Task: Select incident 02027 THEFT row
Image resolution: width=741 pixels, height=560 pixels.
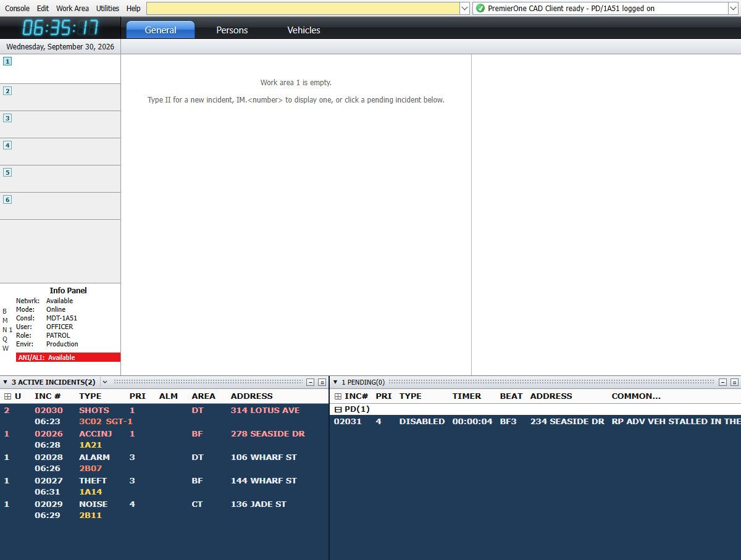Action: (x=164, y=486)
